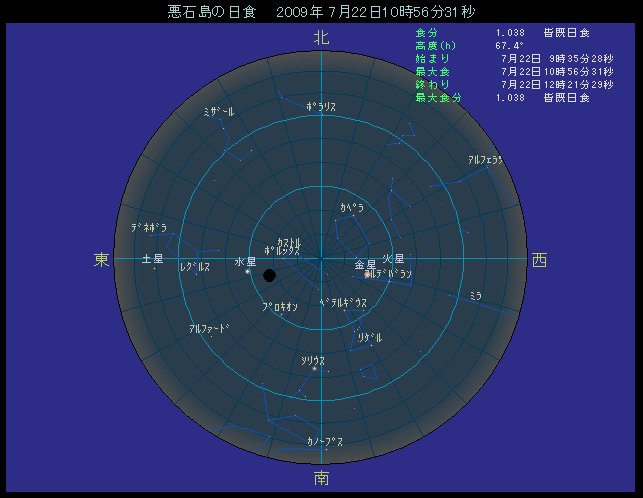This screenshot has height=498, width=643.
Task: Click the north (北) direction label
Action: [321, 38]
